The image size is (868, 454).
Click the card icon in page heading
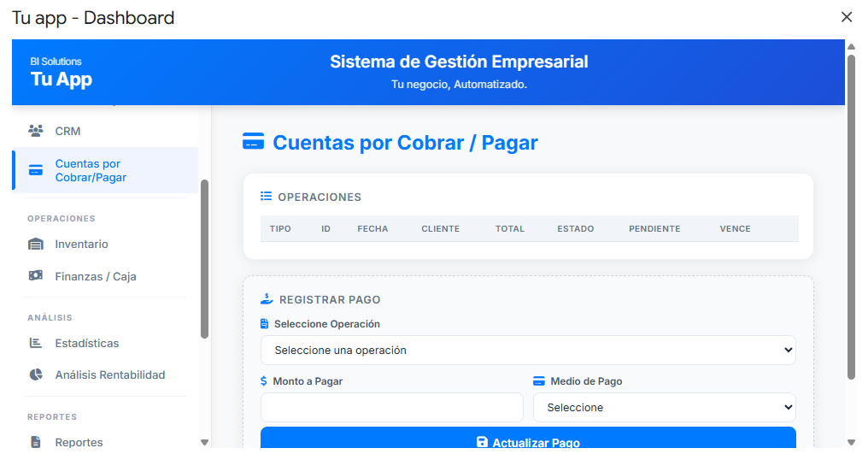point(253,141)
